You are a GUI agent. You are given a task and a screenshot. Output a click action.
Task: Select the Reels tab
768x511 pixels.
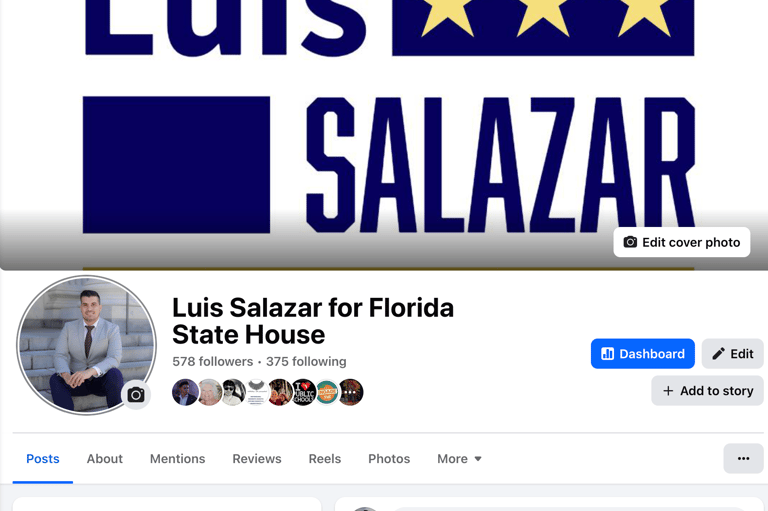(x=324, y=459)
